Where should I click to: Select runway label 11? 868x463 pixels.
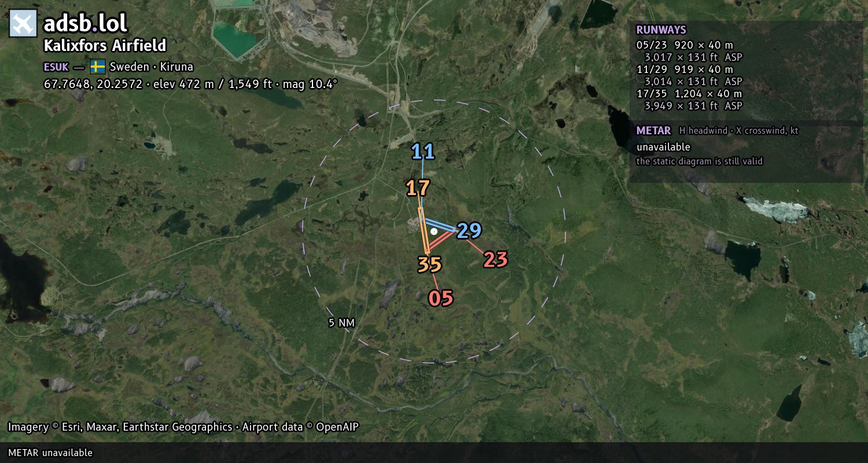click(423, 152)
